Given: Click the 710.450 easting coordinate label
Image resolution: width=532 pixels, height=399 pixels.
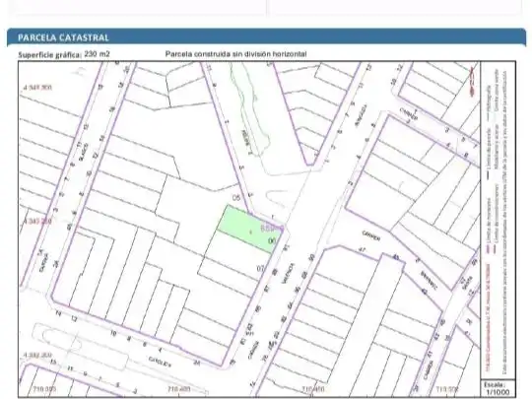Looking at the screenshot, I should pos(313,389).
